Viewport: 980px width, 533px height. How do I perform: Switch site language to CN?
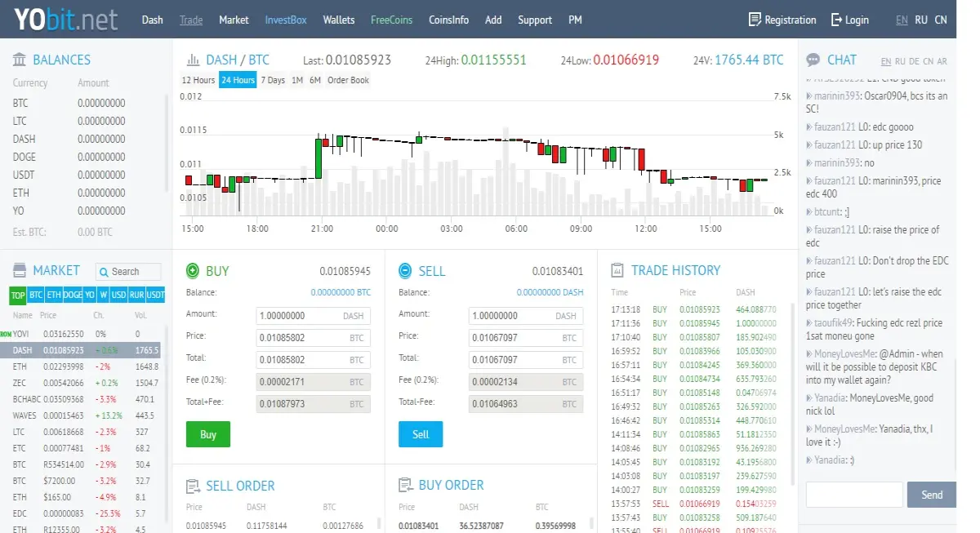pos(941,20)
